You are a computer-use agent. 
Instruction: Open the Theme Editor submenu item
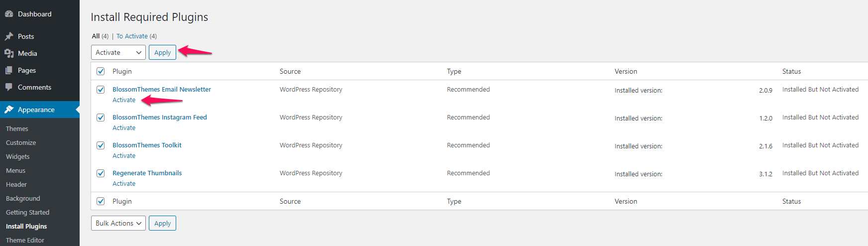(25, 240)
